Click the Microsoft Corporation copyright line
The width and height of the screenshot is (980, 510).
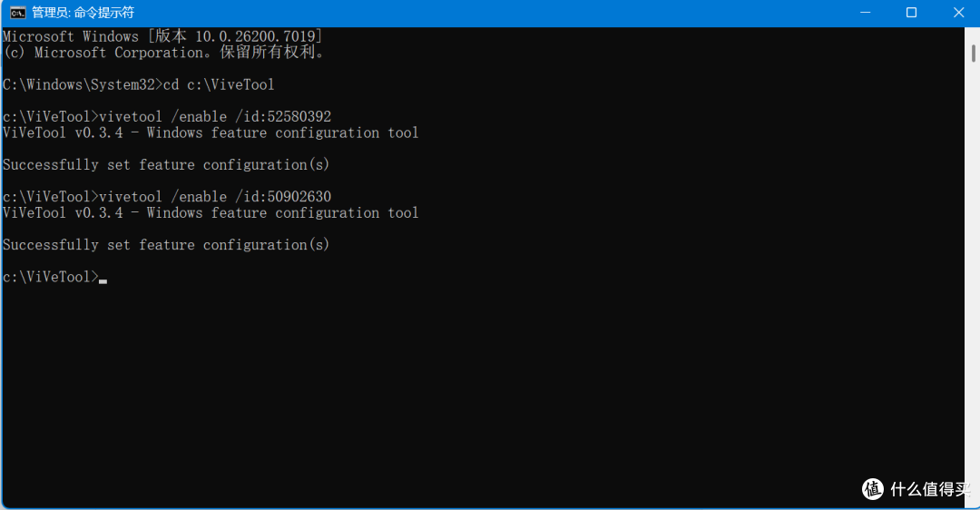point(163,53)
